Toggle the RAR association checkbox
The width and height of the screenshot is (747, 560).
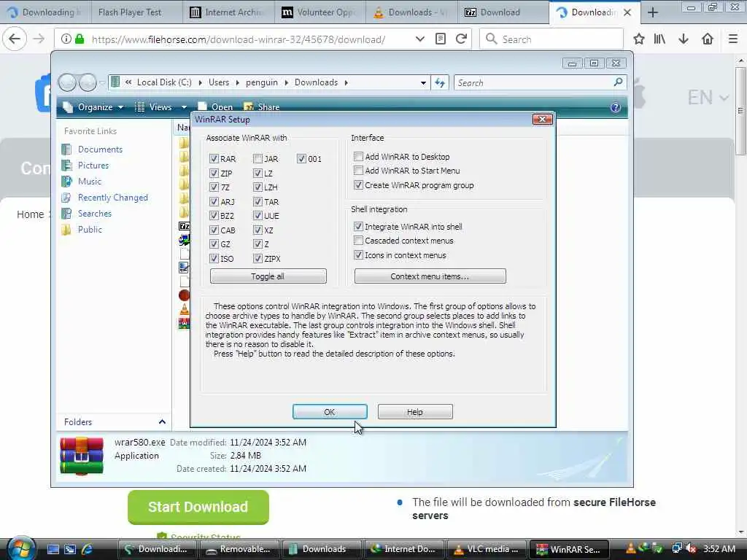click(x=214, y=158)
